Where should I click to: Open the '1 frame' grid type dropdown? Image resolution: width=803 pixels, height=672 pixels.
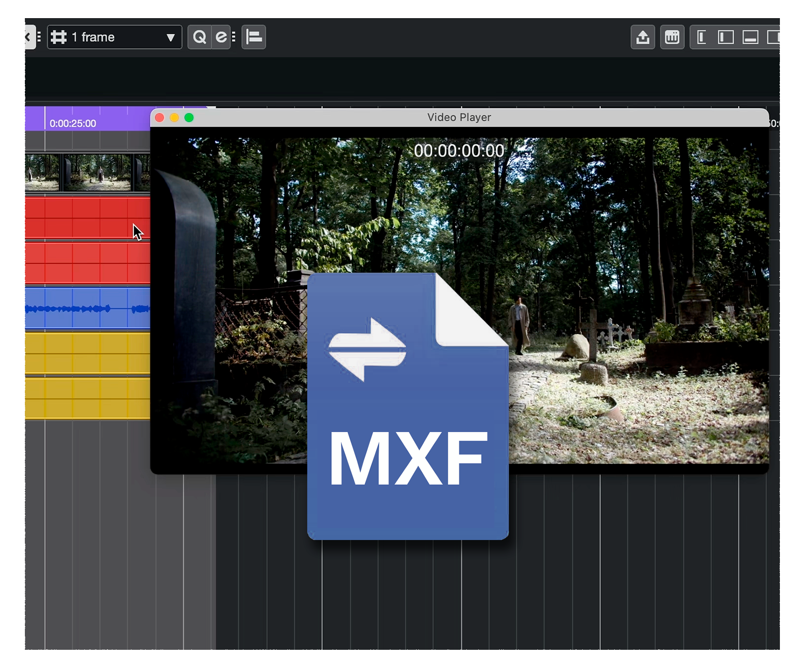(115, 37)
